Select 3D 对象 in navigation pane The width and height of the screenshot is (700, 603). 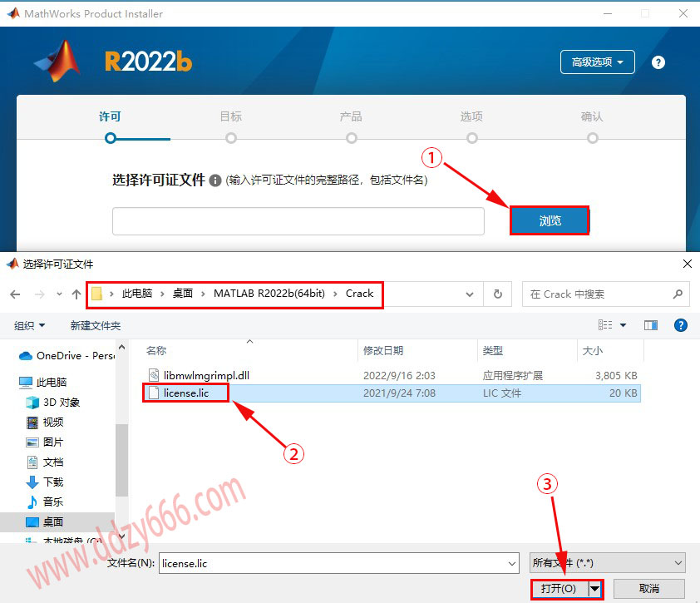[52, 403]
